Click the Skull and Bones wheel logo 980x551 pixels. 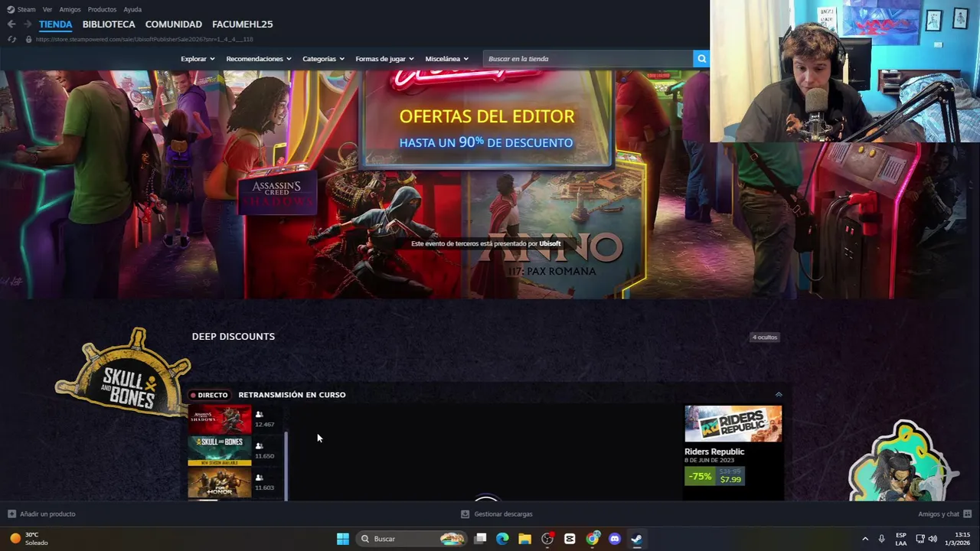124,375
